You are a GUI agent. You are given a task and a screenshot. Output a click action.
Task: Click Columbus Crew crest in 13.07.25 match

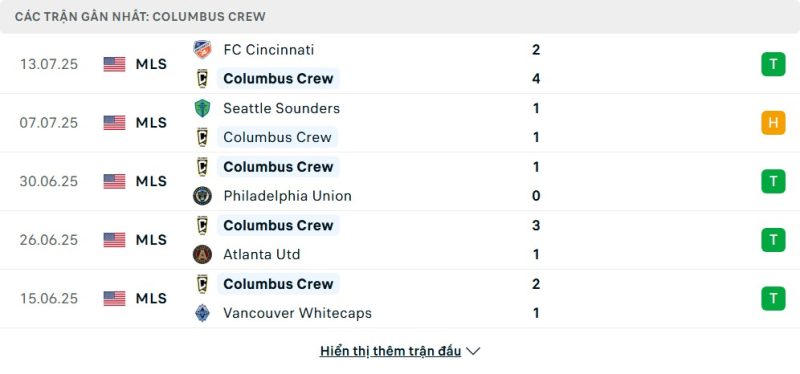pyautogui.click(x=203, y=79)
